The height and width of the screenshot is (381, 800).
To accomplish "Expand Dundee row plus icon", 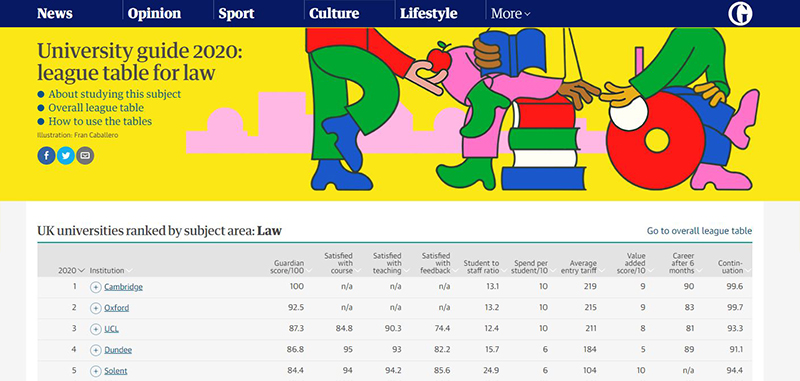I will (95, 350).
